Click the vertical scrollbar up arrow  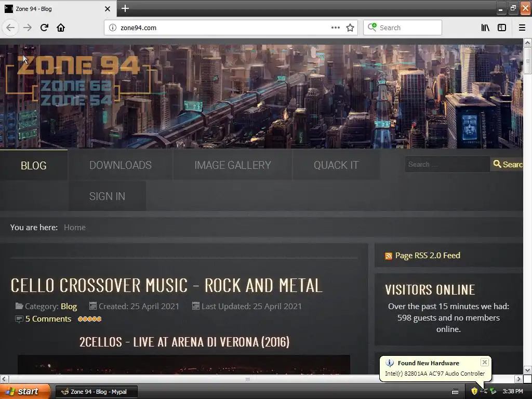527,43
